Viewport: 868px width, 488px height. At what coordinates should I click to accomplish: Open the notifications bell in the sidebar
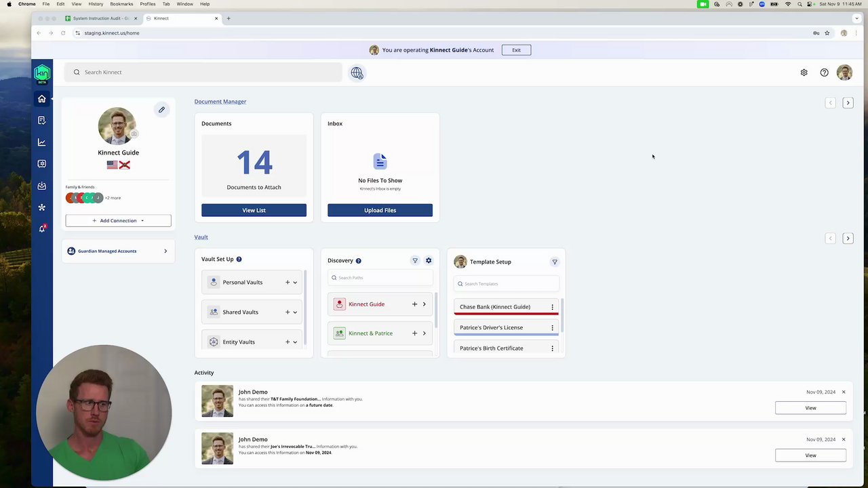[x=41, y=229]
